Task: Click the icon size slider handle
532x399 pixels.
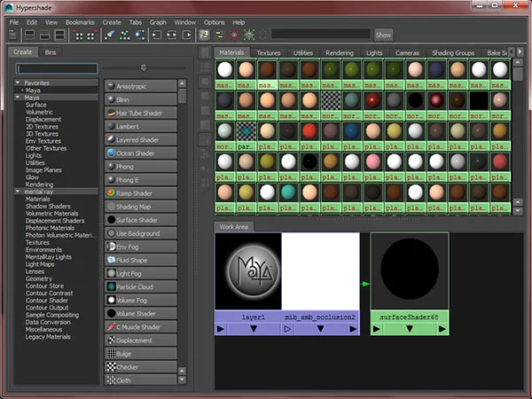Action: (144, 67)
